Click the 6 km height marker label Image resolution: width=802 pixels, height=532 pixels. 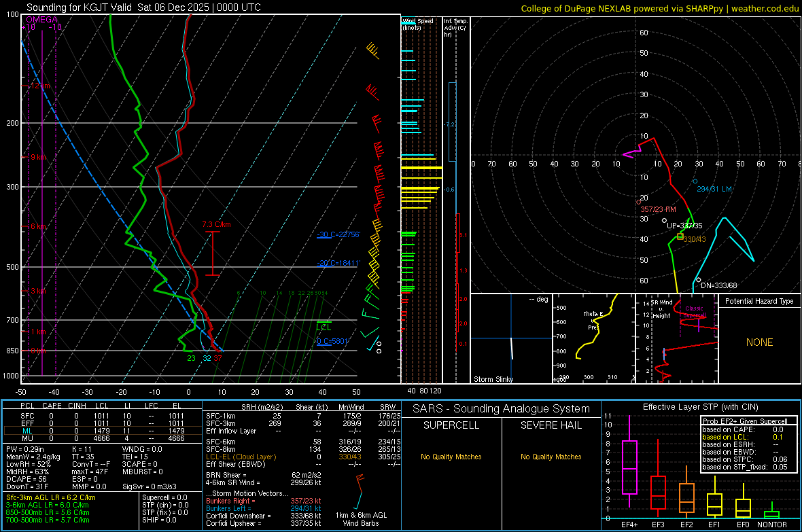pyautogui.click(x=38, y=227)
